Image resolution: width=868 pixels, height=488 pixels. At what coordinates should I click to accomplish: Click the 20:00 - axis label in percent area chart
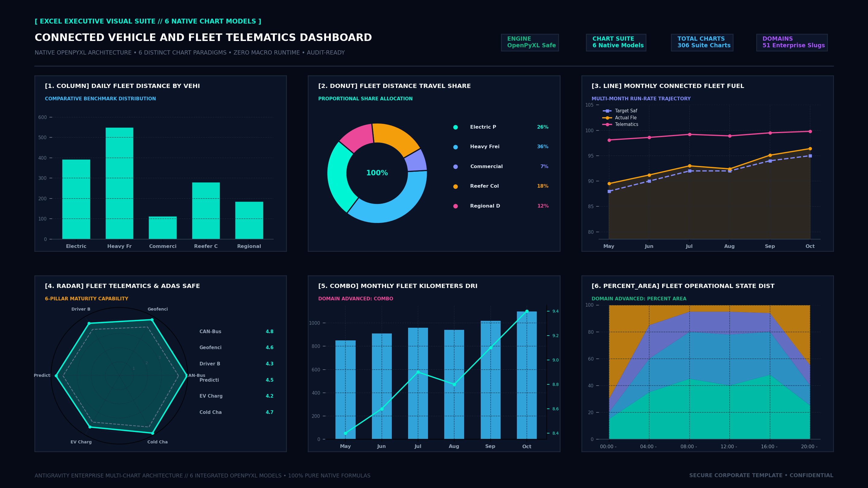point(809,446)
